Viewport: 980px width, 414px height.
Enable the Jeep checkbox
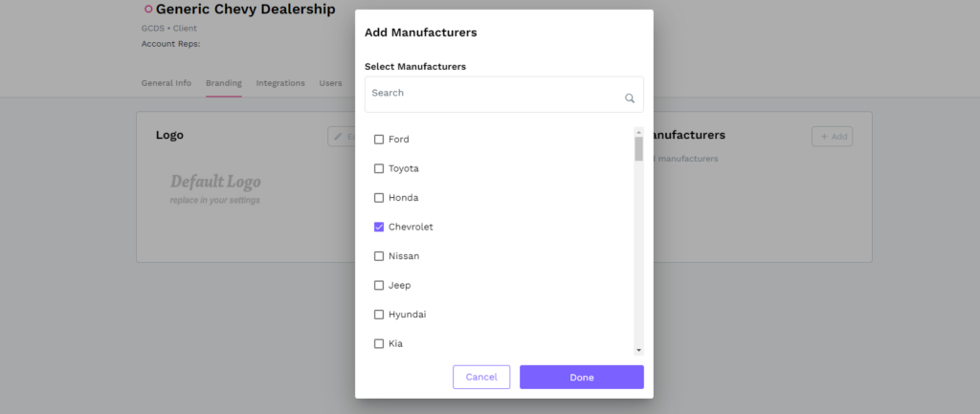(379, 285)
